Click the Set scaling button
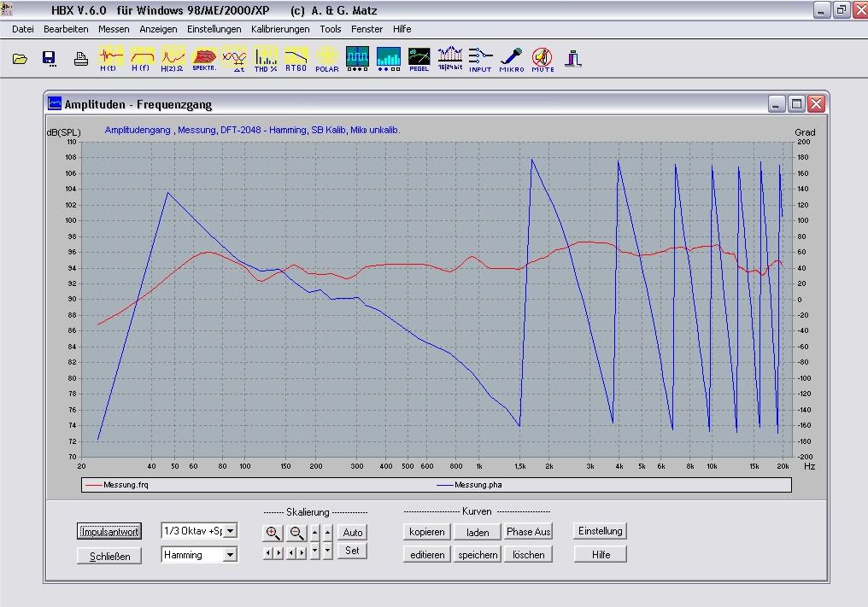 point(353,551)
